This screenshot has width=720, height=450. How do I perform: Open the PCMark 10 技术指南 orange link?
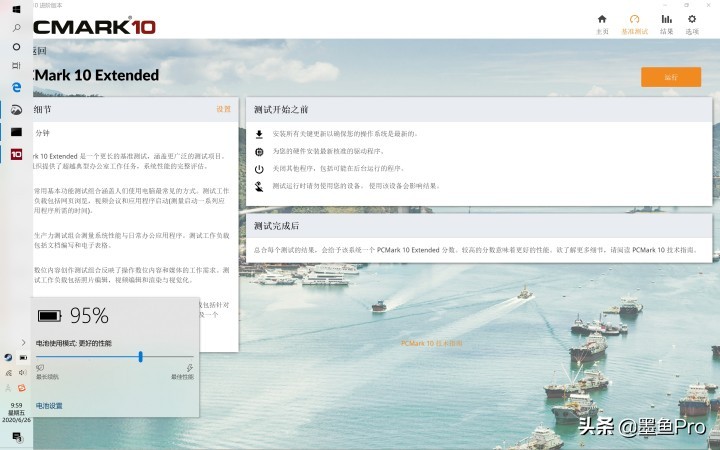coord(431,343)
